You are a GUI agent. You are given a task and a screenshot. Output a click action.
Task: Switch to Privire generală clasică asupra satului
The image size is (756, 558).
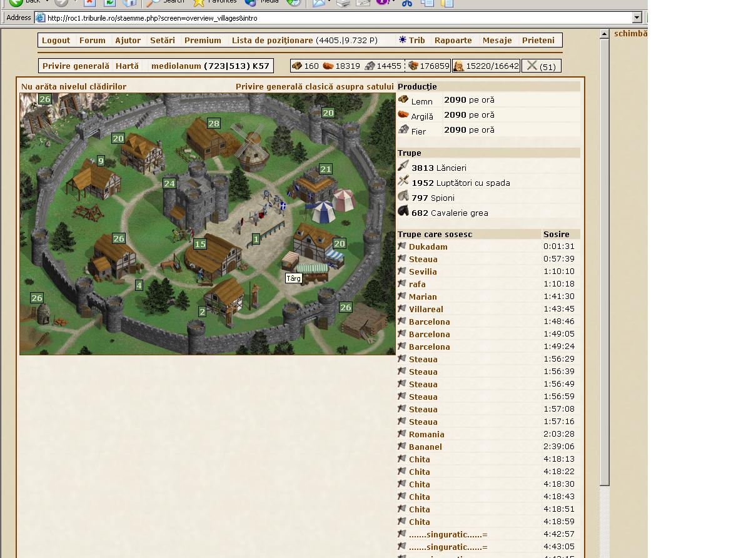pos(315,86)
